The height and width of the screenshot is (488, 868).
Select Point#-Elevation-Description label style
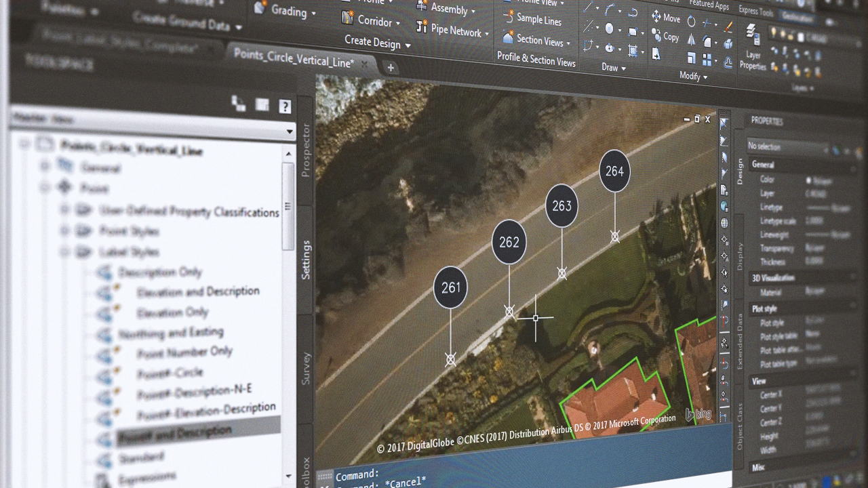click(206, 410)
